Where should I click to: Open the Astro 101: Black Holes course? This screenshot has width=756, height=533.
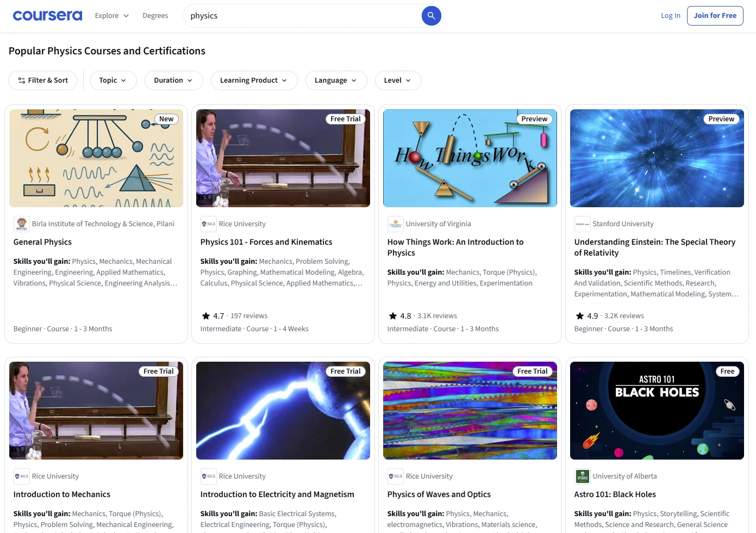click(x=615, y=494)
